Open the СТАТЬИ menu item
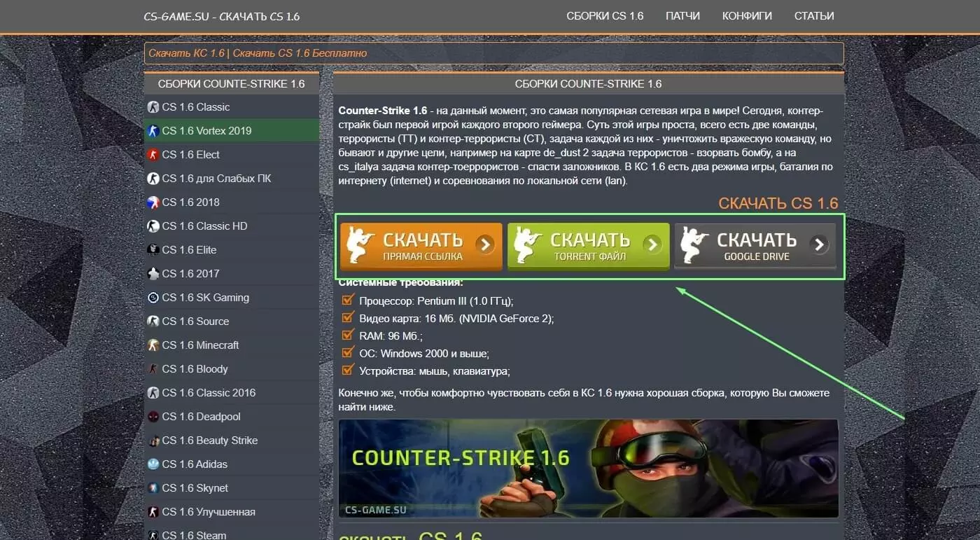980x540 pixels. click(814, 15)
